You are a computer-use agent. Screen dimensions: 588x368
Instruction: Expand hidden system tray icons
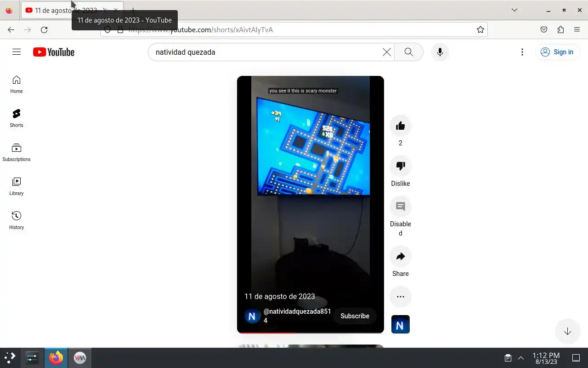[x=521, y=358]
